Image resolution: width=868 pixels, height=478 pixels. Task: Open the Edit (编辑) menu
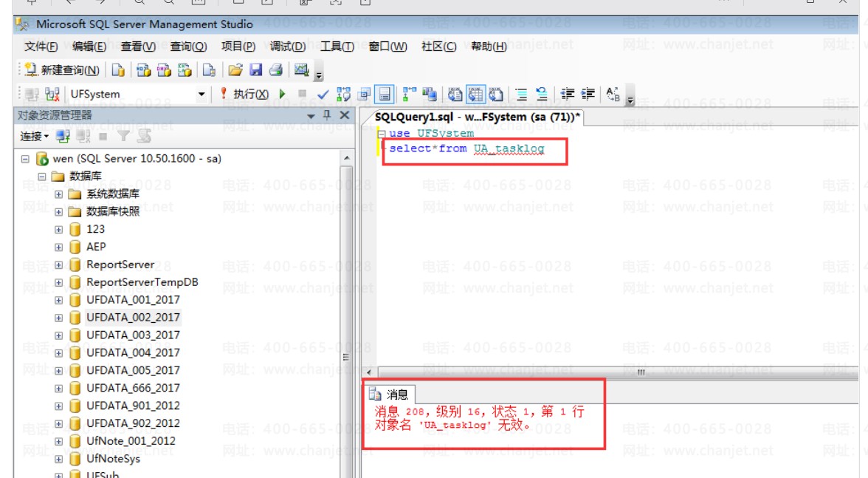coord(89,47)
